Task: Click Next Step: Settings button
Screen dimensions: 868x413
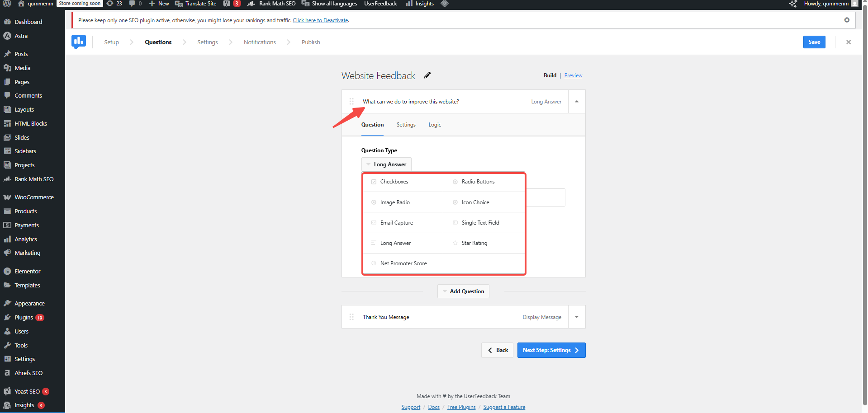Action: coord(551,350)
